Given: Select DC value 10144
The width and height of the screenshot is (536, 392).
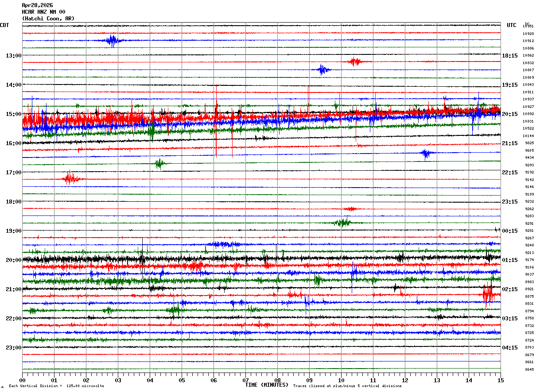Looking at the screenshot, I should click(x=528, y=136).
